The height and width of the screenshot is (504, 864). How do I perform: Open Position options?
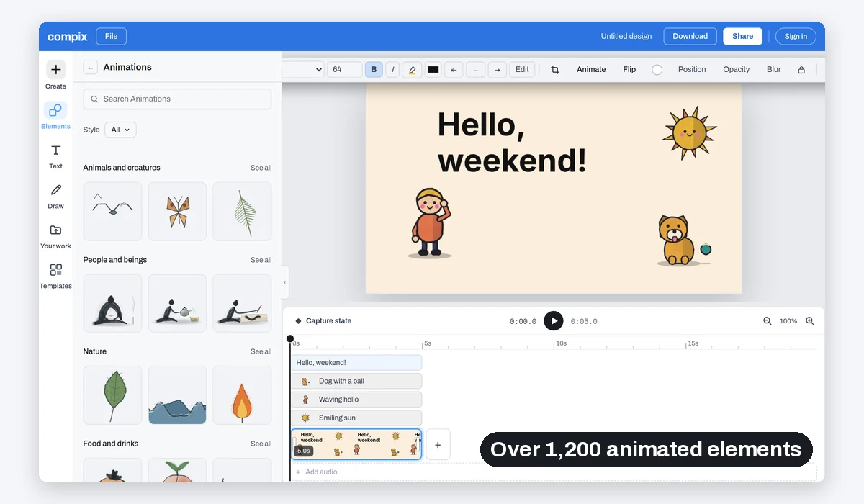point(692,70)
